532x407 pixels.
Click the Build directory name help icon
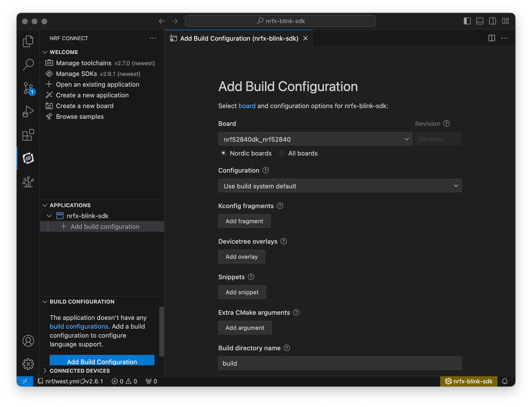287,348
